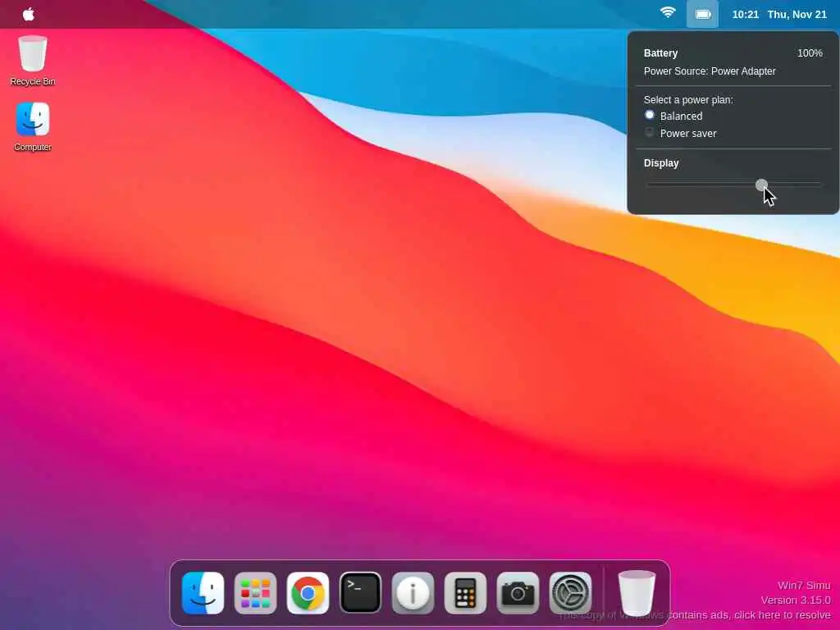Viewport: 840px width, 630px height.
Task: Open Terminal from the dock
Action: [x=361, y=593]
